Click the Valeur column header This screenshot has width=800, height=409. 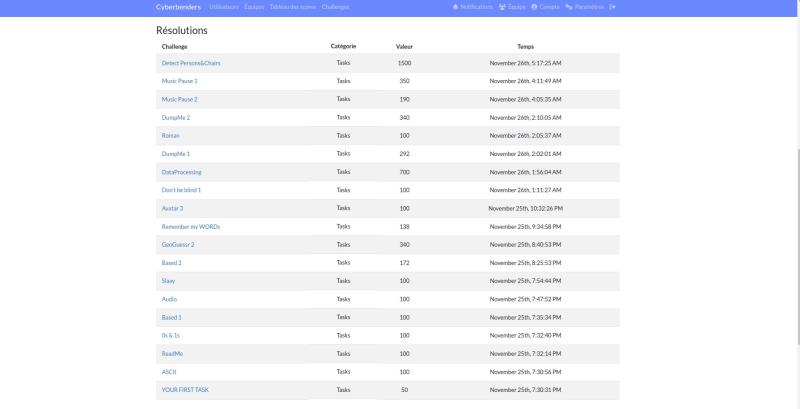404,46
